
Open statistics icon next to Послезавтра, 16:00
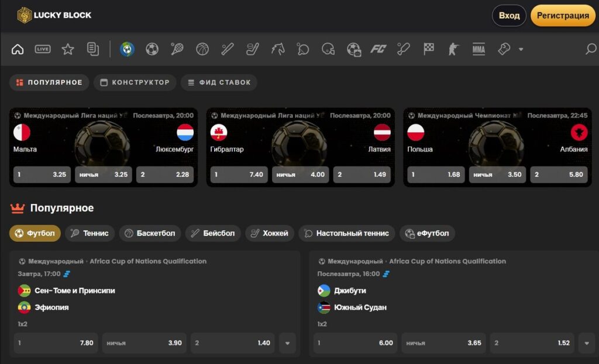[x=386, y=274]
